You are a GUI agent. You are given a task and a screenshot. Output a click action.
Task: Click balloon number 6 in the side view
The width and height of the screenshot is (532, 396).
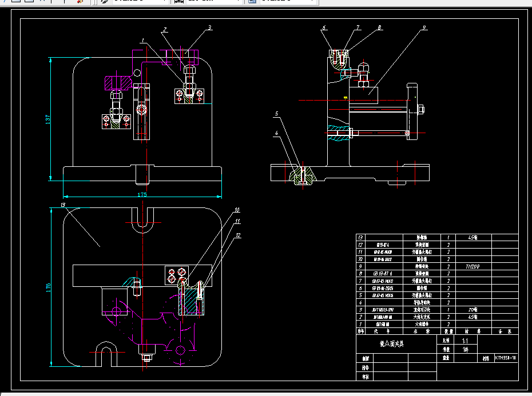click(324, 27)
